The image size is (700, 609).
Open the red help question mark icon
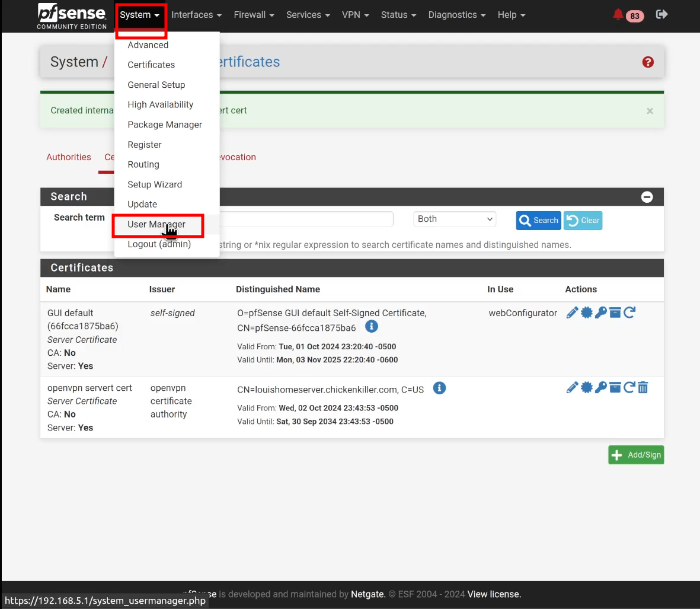click(648, 62)
